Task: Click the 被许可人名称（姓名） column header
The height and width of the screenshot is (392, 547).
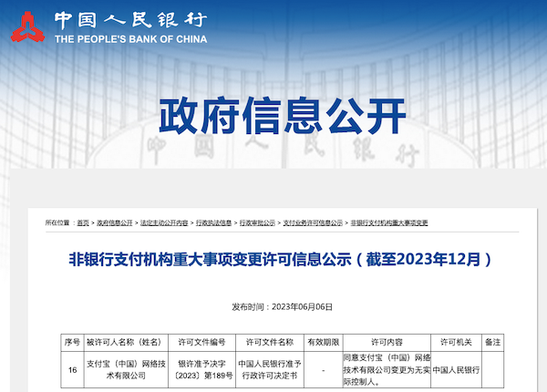Action: pyautogui.click(x=126, y=343)
